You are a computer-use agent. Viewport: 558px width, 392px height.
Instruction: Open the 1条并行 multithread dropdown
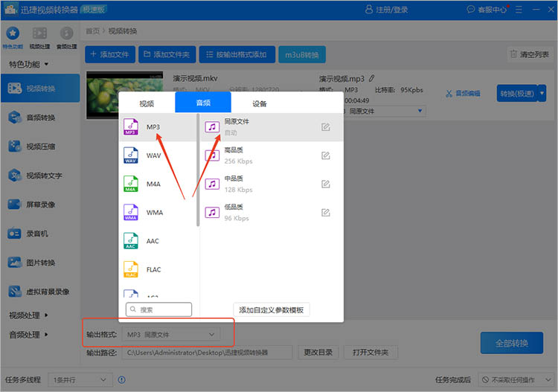coord(80,380)
